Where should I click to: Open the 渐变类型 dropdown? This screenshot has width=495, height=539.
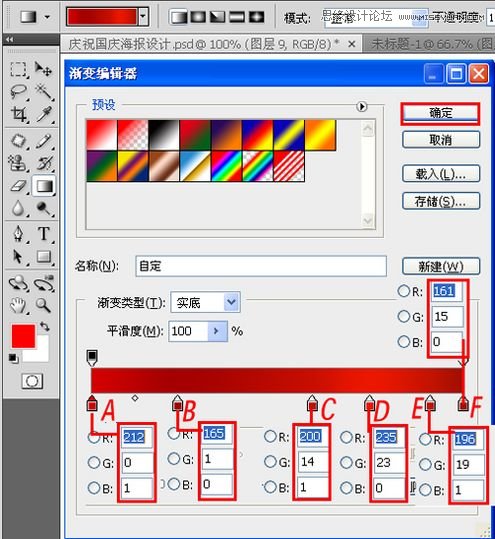[x=231, y=302]
